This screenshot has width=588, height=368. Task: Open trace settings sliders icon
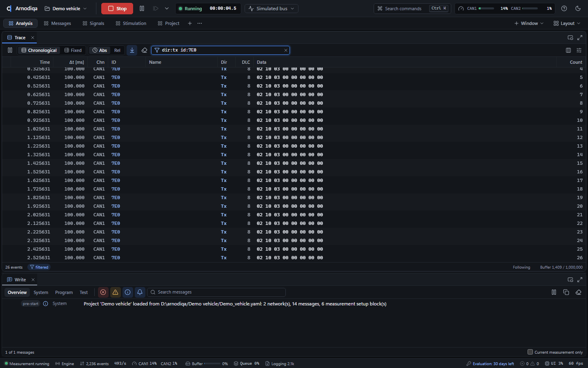click(x=579, y=50)
